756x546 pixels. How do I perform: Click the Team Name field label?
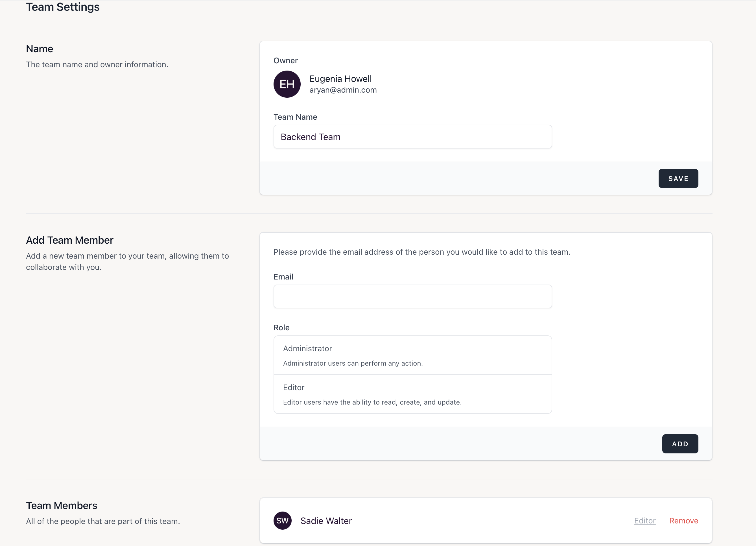pos(295,117)
